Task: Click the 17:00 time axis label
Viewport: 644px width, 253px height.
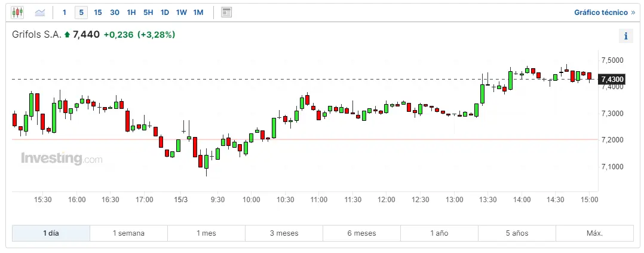Action: pyautogui.click(x=145, y=200)
